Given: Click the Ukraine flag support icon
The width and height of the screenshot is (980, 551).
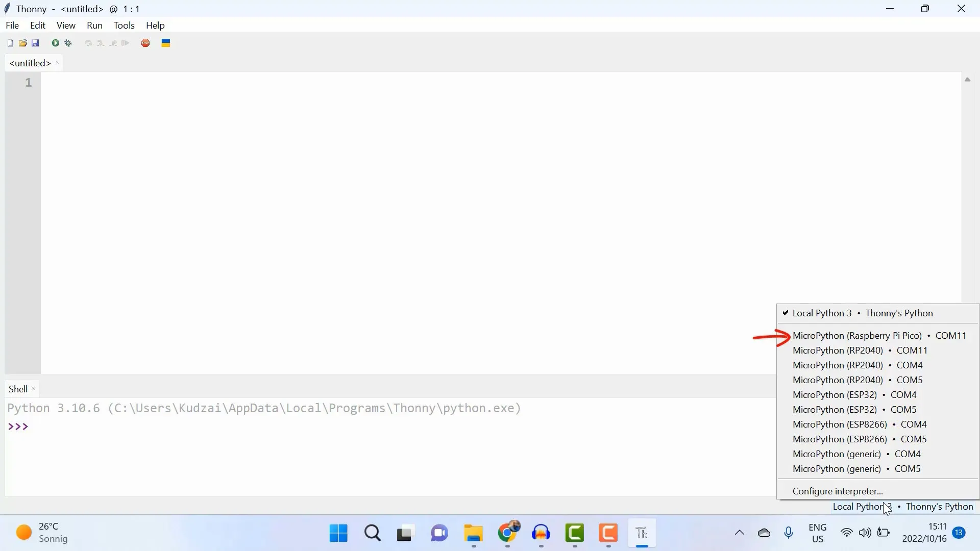Looking at the screenshot, I should 166,43.
